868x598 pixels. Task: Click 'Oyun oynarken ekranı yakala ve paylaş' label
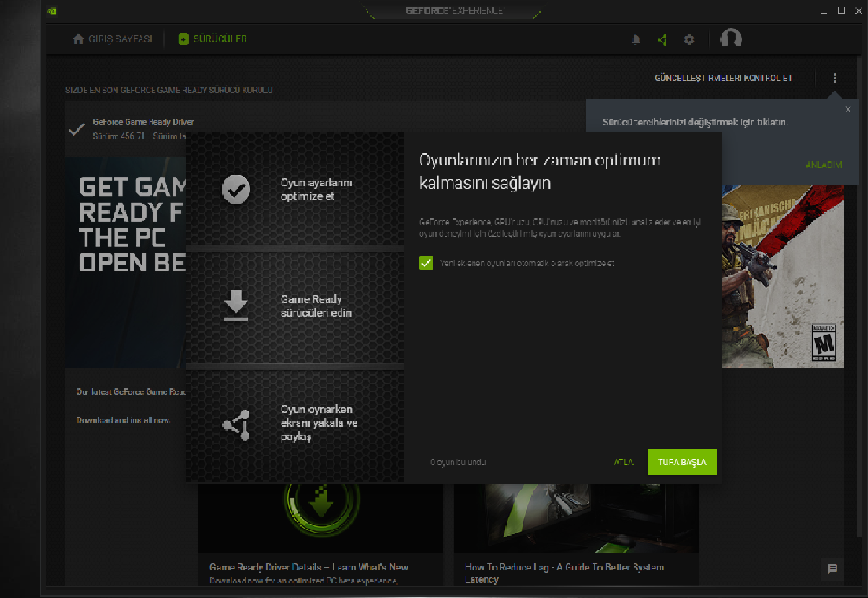(x=319, y=423)
